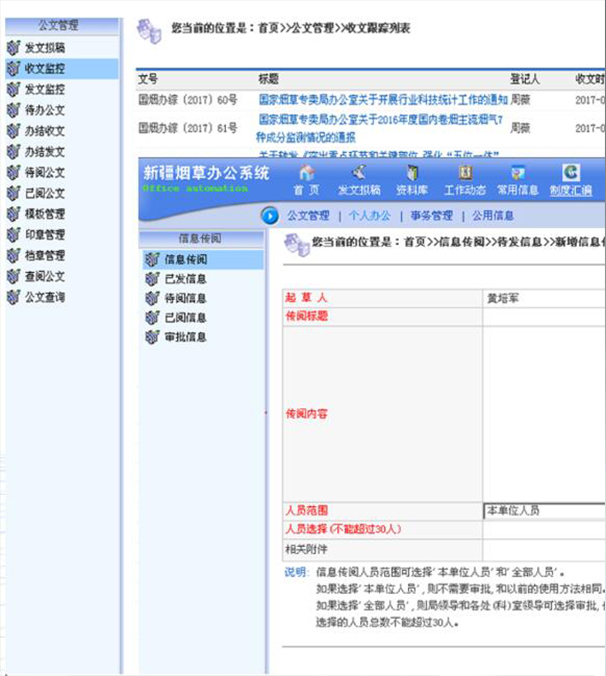Click the icon beside 审批信息
This screenshot has height=676, width=606.
(152, 337)
